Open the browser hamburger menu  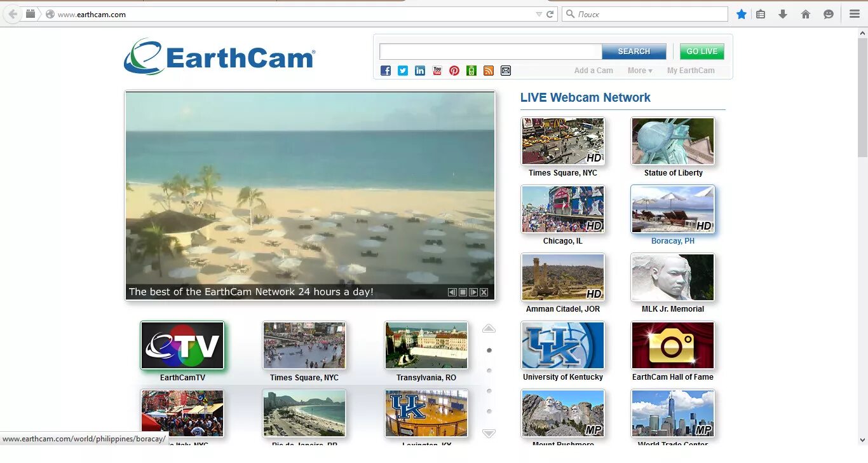click(855, 14)
